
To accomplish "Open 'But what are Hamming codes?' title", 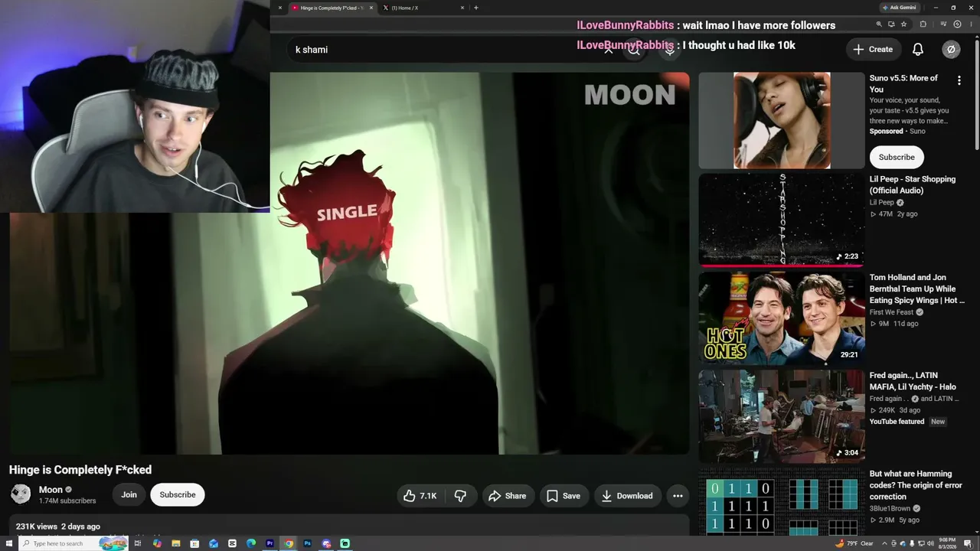I will 916,484.
